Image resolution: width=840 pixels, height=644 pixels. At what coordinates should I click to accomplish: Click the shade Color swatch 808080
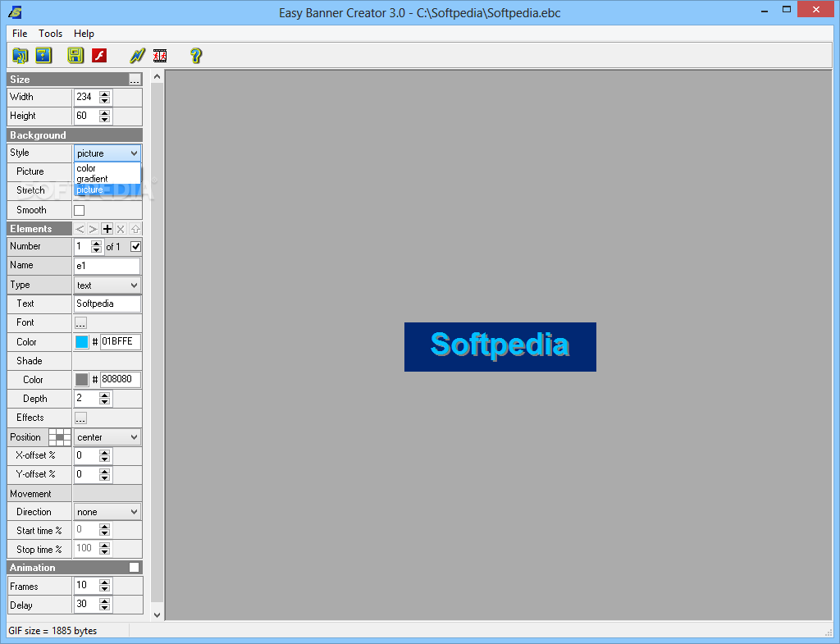pyautogui.click(x=81, y=380)
